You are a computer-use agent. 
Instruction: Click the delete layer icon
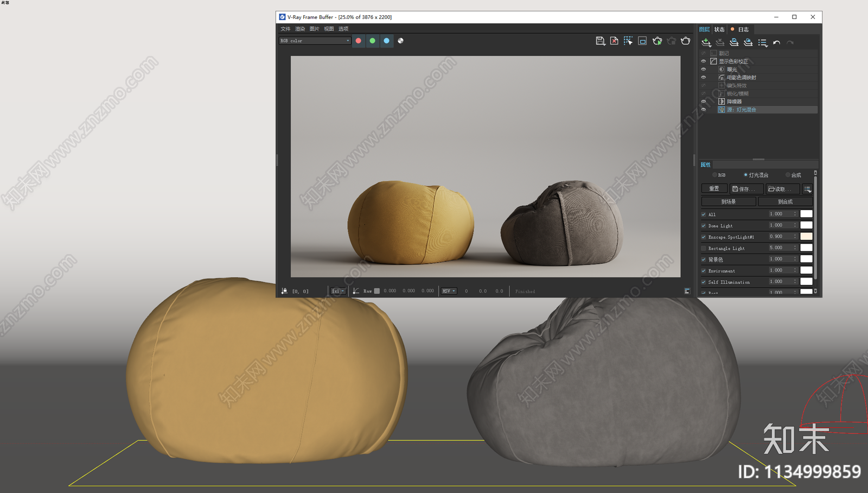coord(720,42)
